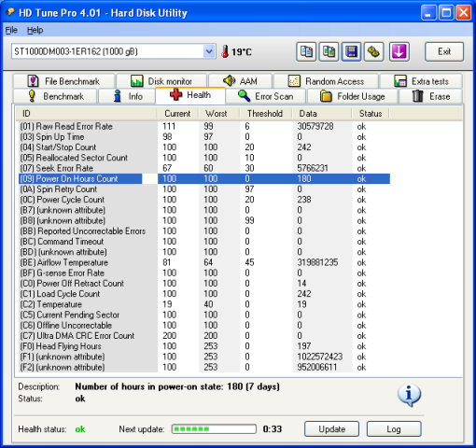Switch to the Random Access tab
Image resolution: width=476 pixels, height=448 pixels.
[326, 81]
